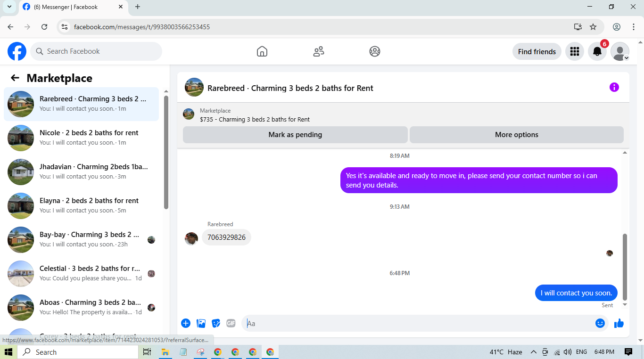Click the chat header title Rarebreed · Charming 3 beds
The width and height of the screenshot is (644, 359).
click(290, 88)
